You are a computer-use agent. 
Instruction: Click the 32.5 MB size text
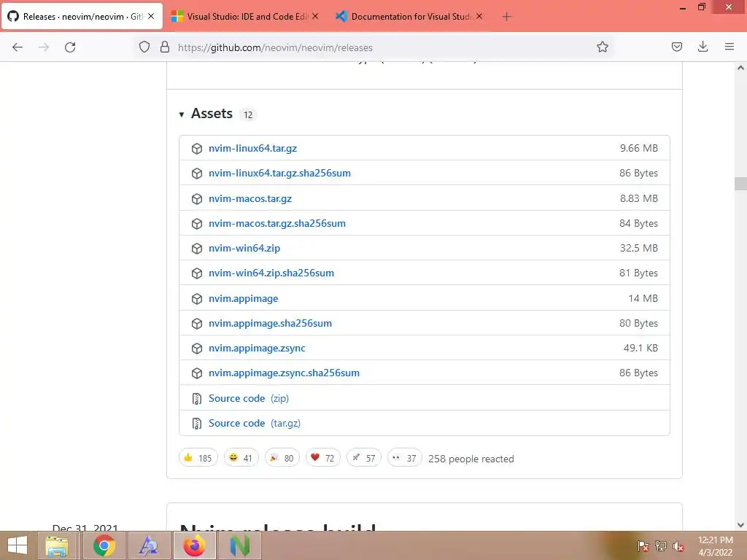638,248
